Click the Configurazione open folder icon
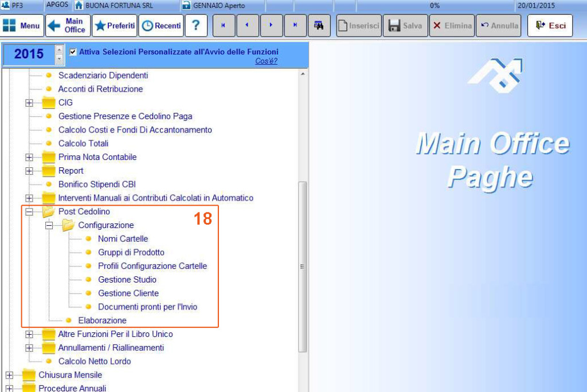This screenshot has width=587, height=392. (69, 225)
